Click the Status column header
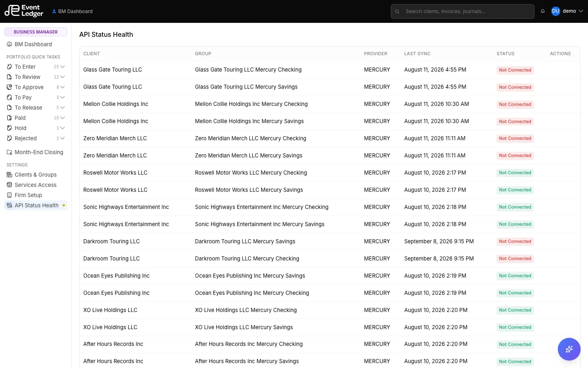Viewport: 588px width, 368px height. point(506,54)
